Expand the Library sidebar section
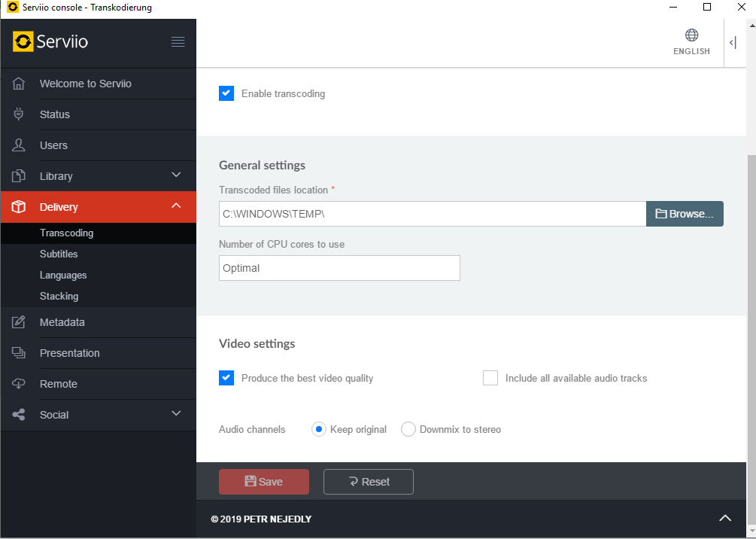The width and height of the screenshot is (756, 539). (176, 175)
